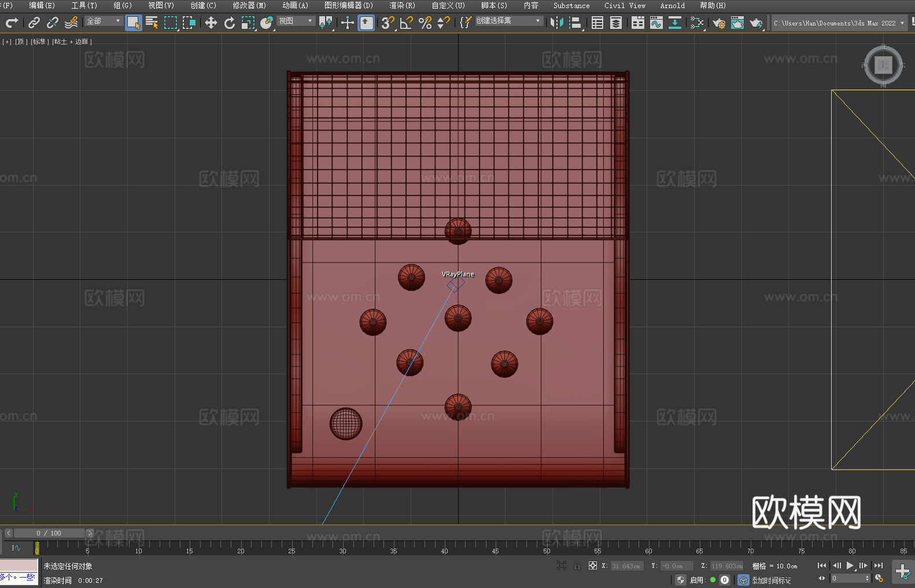Open the Select by Name list

pyautogui.click(x=152, y=23)
